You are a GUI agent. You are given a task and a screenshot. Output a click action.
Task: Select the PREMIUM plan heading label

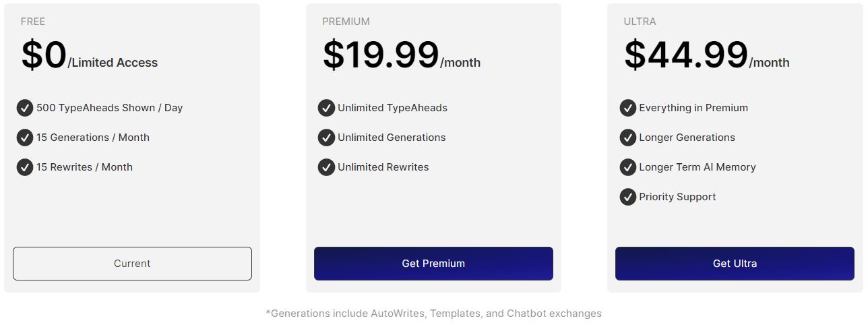346,22
